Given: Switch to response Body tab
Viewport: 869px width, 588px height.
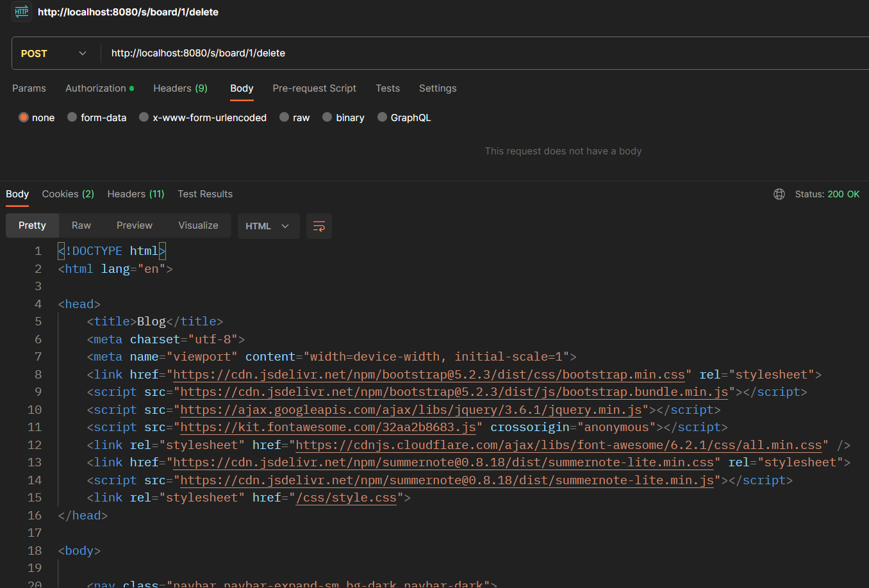Looking at the screenshot, I should (17, 194).
